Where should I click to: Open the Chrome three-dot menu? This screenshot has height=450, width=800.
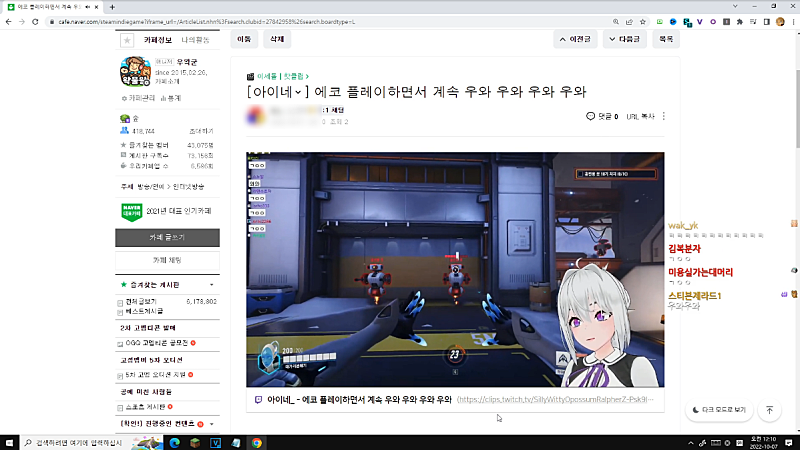point(793,22)
